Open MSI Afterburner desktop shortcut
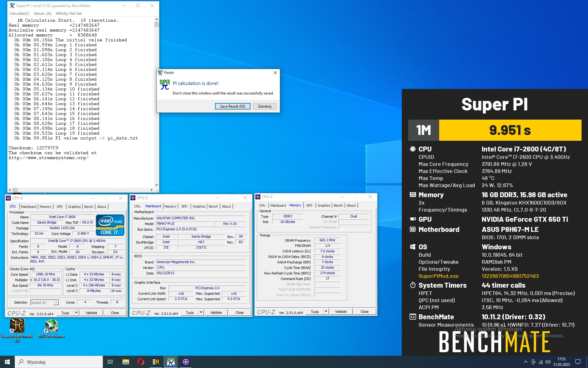 pyautogui.click(x=51, y=328)
